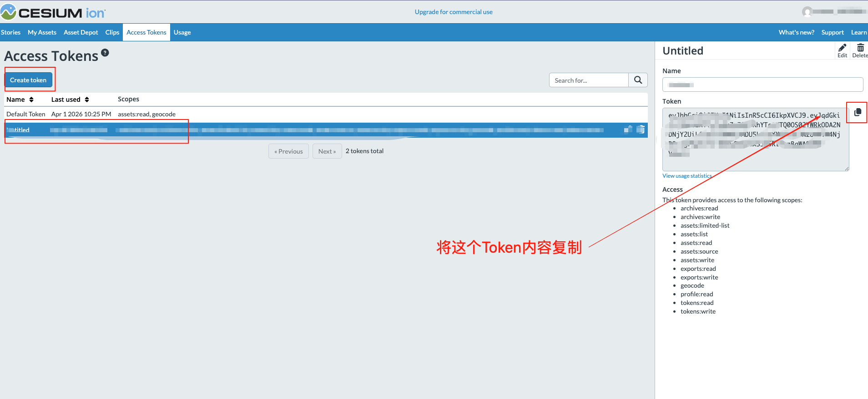Click the token Name text field
Viewport: 868px width, 399px height.
click(762, 85)
